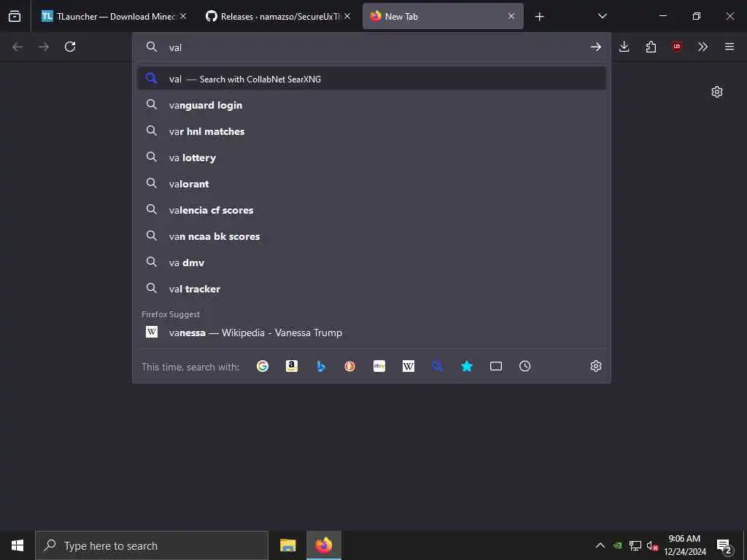
Task: Open File Explorer from the taskbar
Action: pyautogui.click(x=287, y=545)
